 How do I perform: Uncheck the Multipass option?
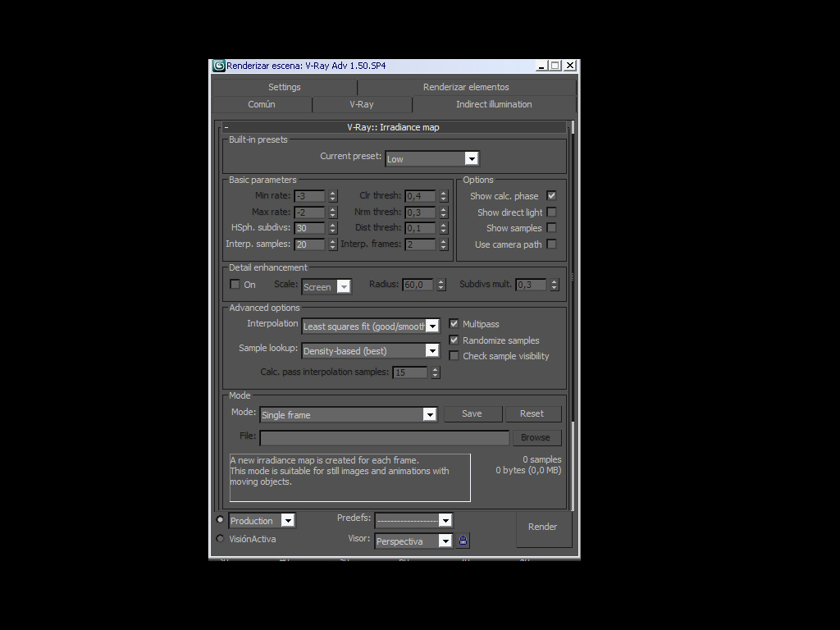[454, 323]
